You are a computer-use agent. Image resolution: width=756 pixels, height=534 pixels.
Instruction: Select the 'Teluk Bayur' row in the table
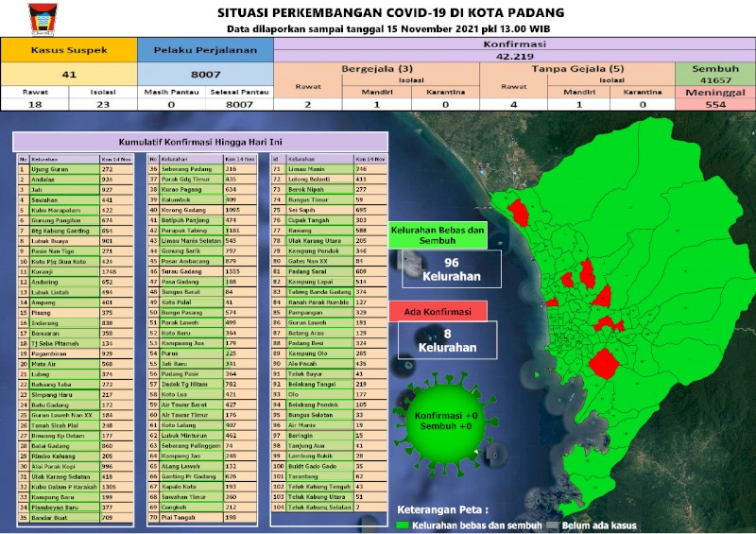pyautogui.click(x=329, y=374)
